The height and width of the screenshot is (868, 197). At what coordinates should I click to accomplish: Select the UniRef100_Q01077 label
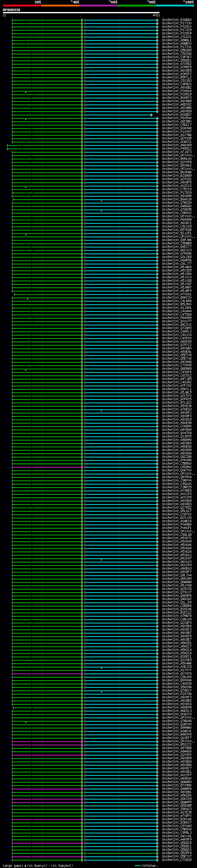pos(177,321)
